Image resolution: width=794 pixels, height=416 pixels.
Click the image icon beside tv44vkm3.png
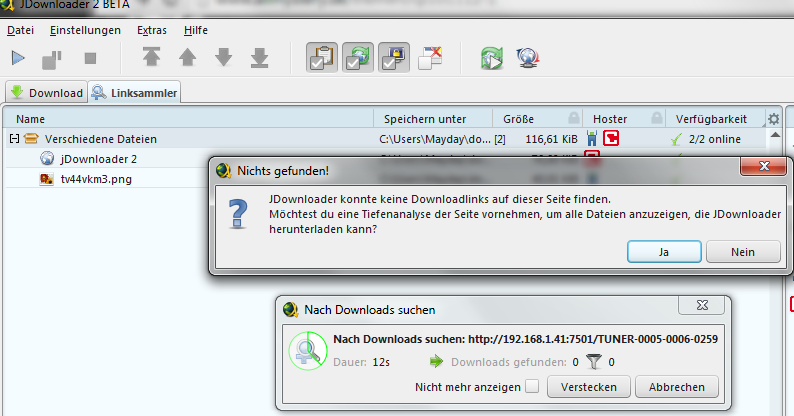tap(47, 179)
